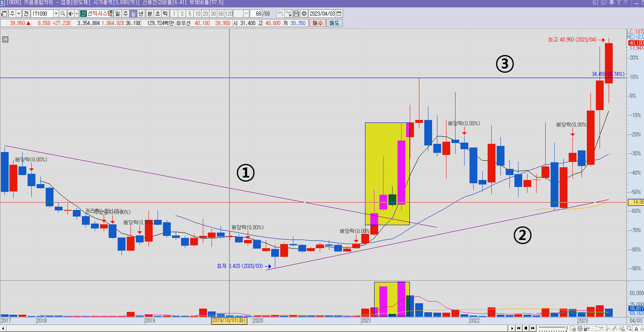
Task: Click the 16,817 volume axis label
Action: [x=636, y=308]
